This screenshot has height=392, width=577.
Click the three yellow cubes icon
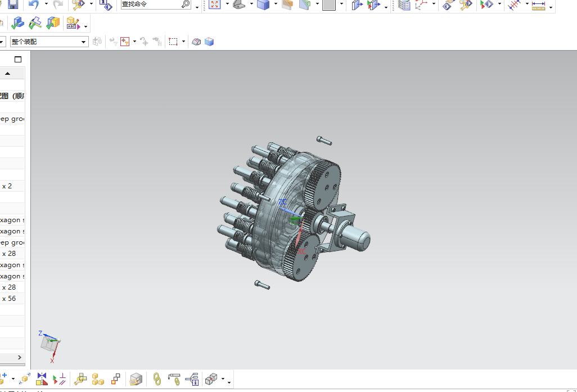[98, 379]
